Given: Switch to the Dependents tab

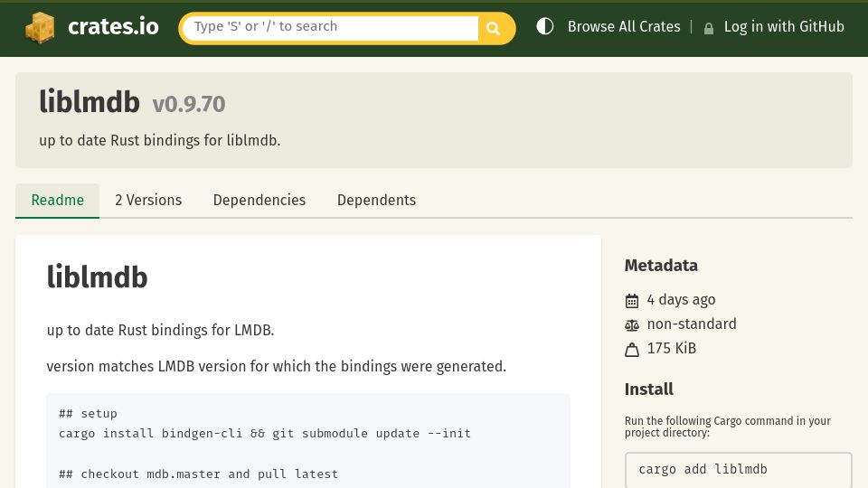Looking at the screenshot, I should click(x=376, y=201).
